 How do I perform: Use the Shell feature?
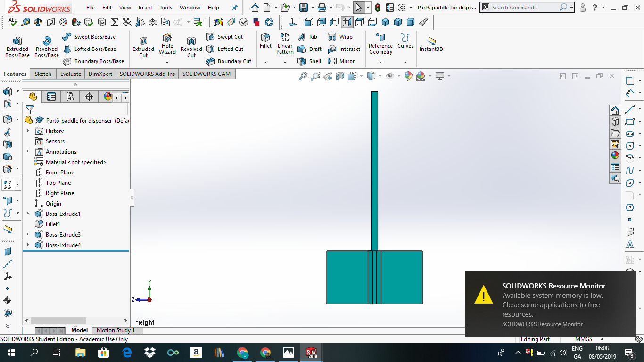pos(309,61)
